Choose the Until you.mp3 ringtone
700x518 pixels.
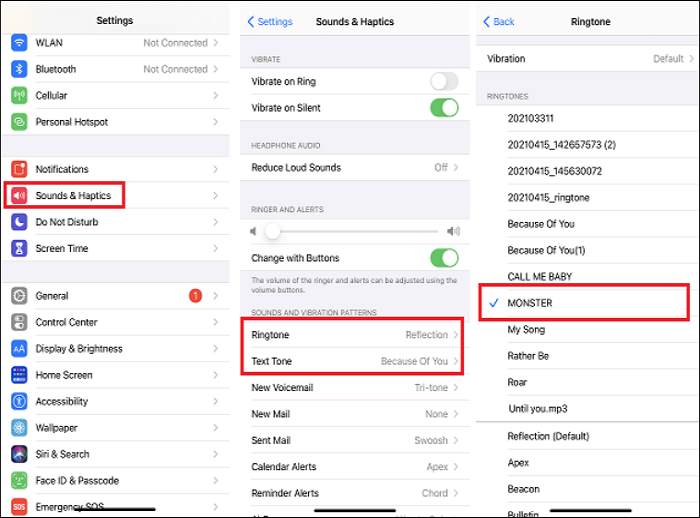point(587,409)
